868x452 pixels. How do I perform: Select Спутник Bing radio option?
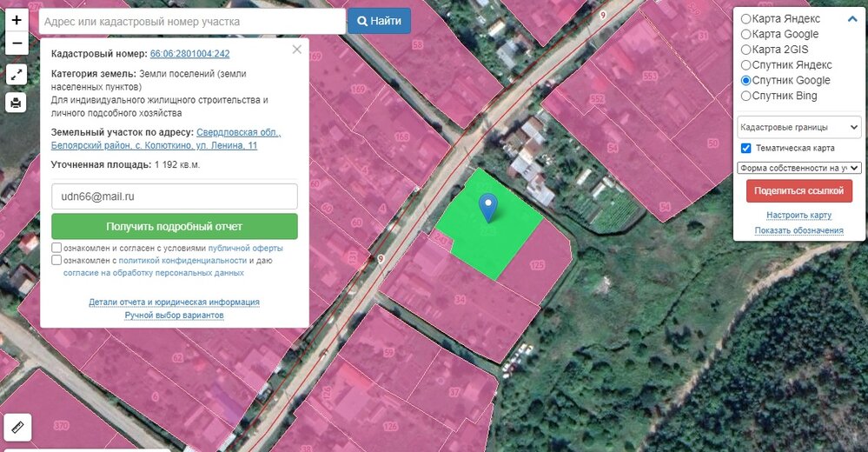click(745, 96)
